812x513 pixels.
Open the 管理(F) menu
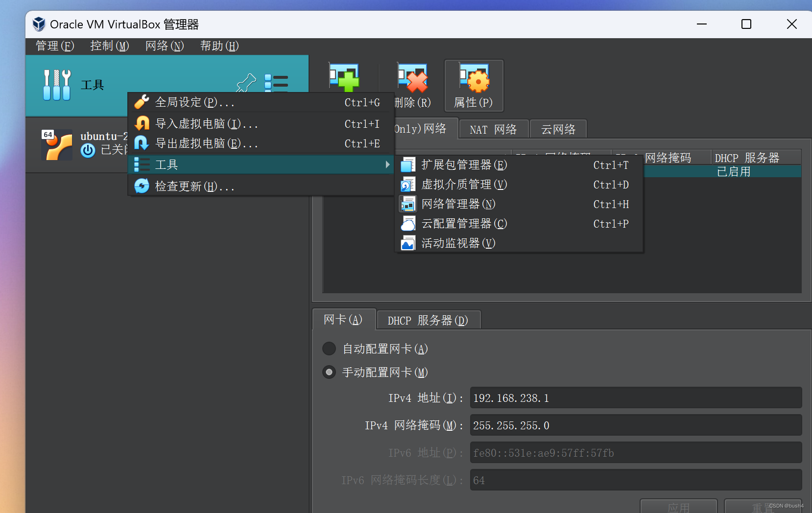click(55, 46)
